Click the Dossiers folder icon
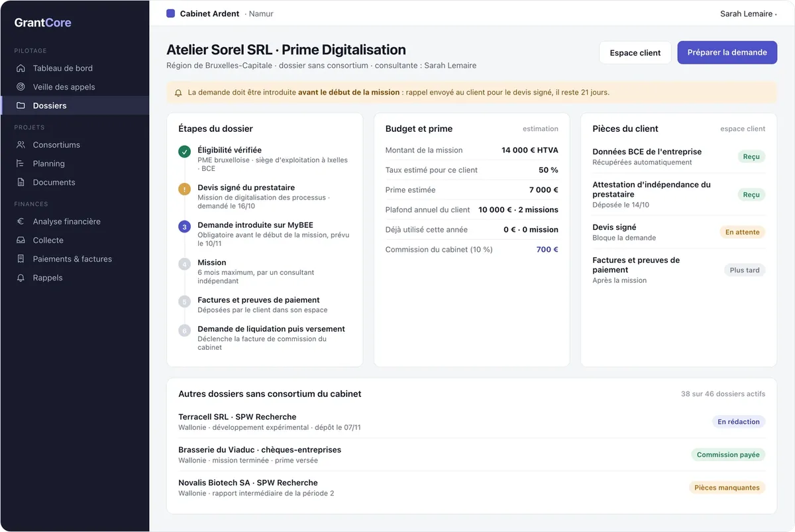 click(x=21, y=105)
